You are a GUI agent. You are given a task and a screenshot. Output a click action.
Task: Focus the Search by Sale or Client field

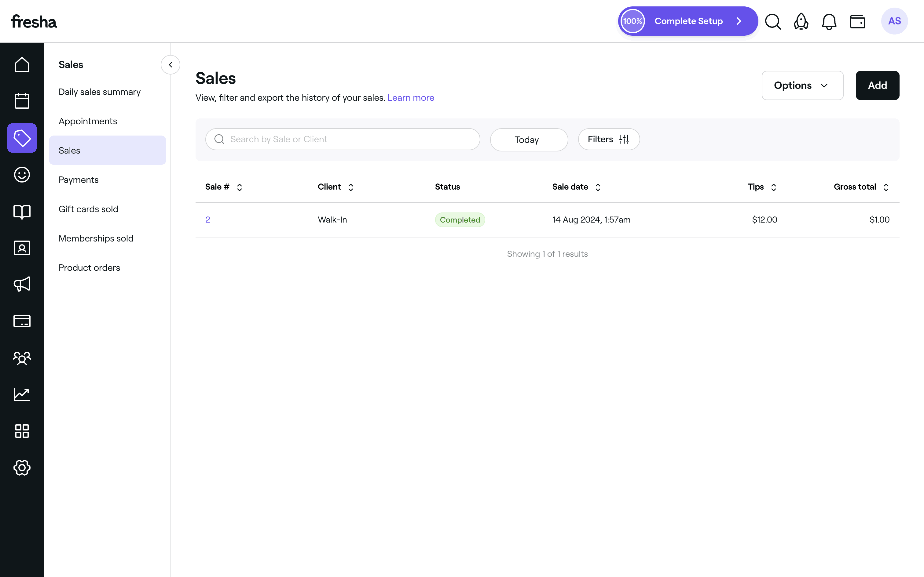(343, 139)
